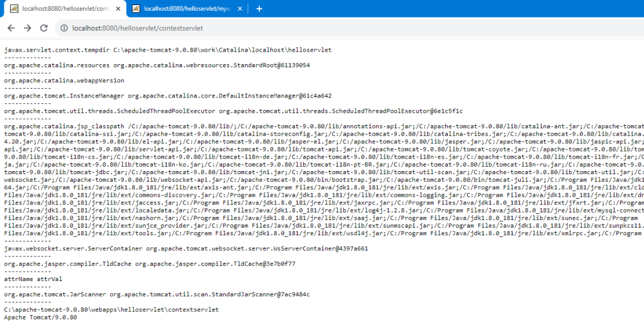Go forward to the next page

coord(28,28)
